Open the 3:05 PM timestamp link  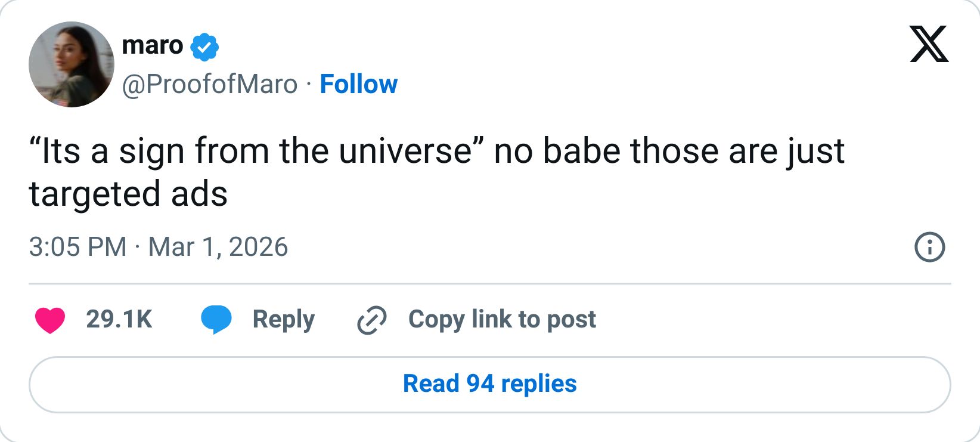point(77,247)
